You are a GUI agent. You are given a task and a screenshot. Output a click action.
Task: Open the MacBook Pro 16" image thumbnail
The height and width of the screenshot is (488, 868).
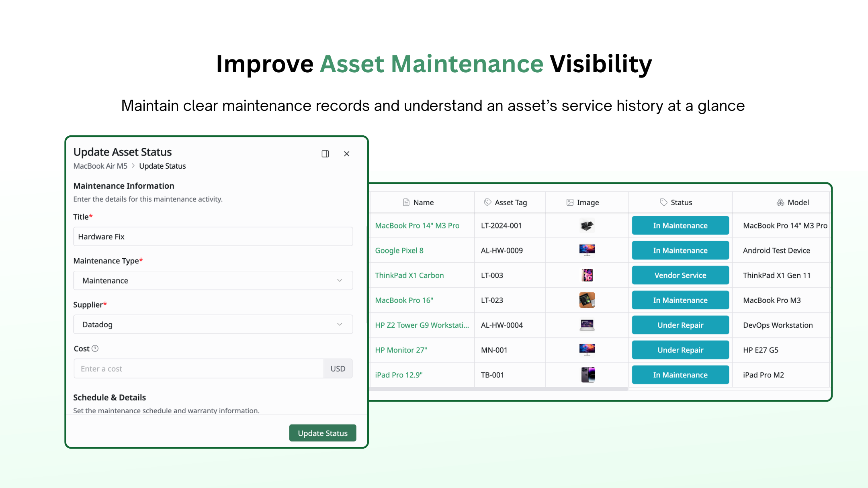click(x=587, y=300)
